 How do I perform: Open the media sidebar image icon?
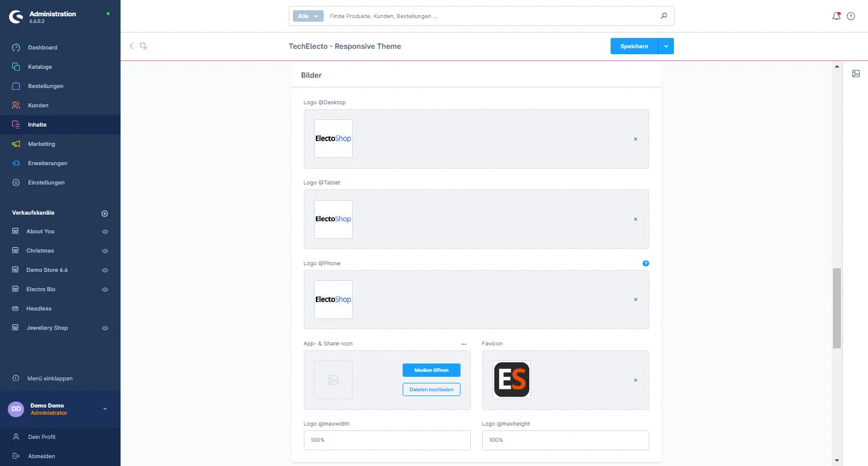(x=856, y=74)
